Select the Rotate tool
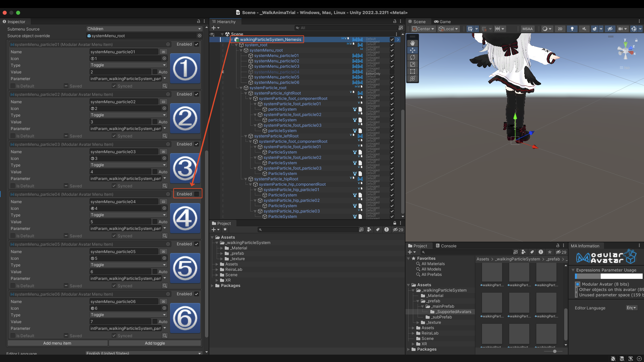This screenshot has width=644, height=362. [413, 57]
